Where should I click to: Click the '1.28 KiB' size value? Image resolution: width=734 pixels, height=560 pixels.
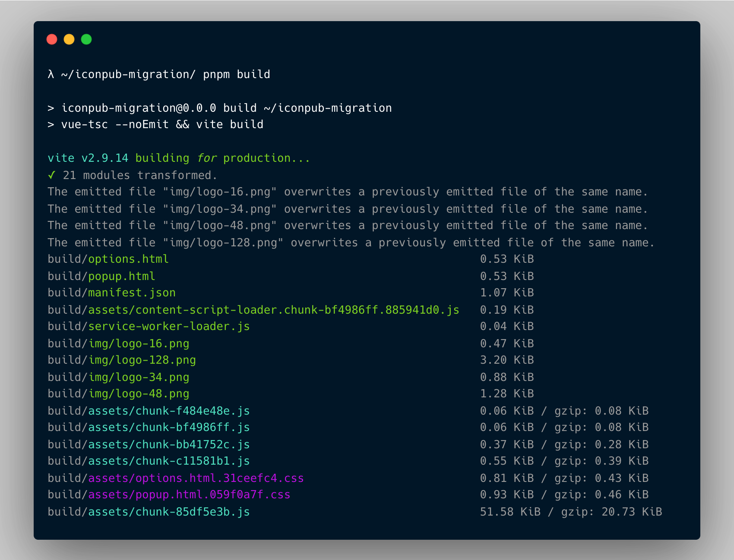507,393
